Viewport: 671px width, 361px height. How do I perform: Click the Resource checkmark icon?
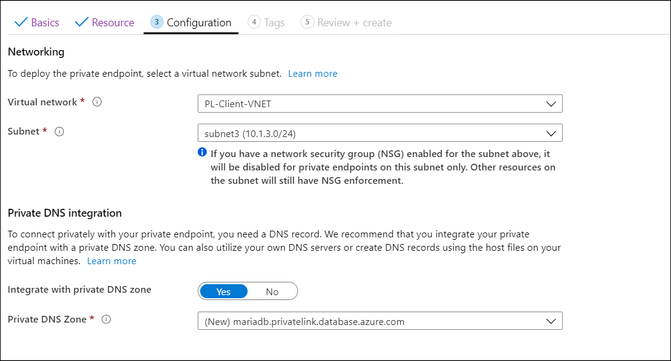[81, 22]
